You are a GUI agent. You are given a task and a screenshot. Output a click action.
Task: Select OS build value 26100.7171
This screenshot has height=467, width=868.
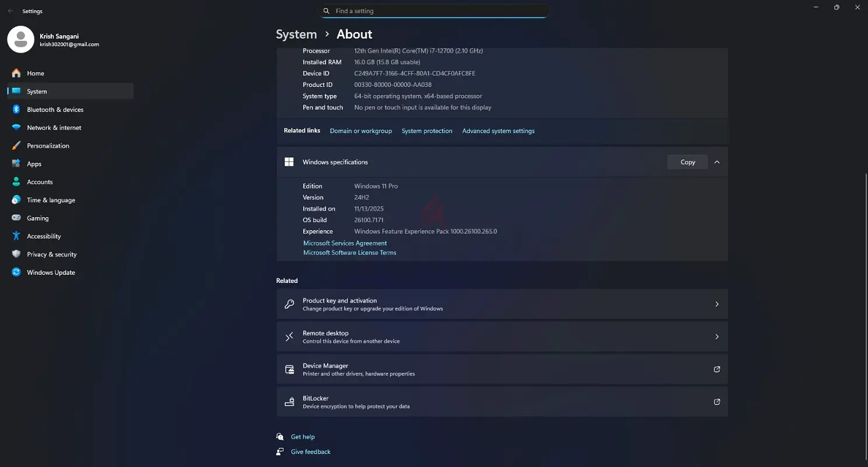pyautogui.click(x=369, y=220)
